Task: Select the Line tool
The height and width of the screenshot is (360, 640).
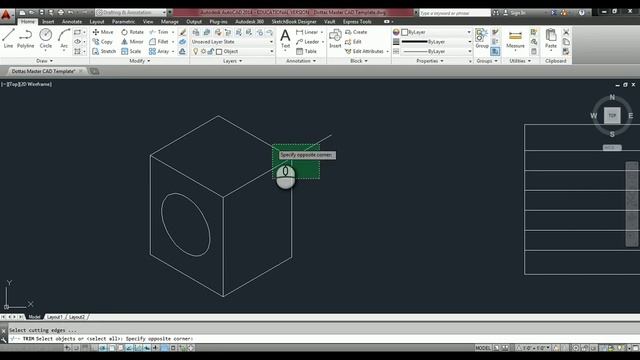Action: coord(8,38)
